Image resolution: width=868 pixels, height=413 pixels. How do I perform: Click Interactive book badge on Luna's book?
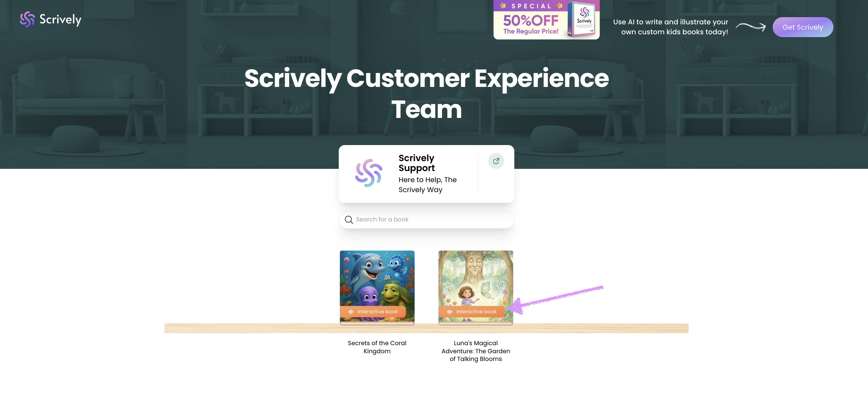471,312
